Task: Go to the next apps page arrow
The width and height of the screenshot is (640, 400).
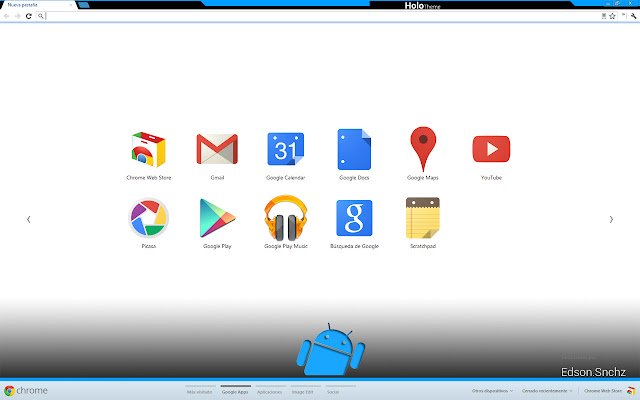Action: [611, 219]
